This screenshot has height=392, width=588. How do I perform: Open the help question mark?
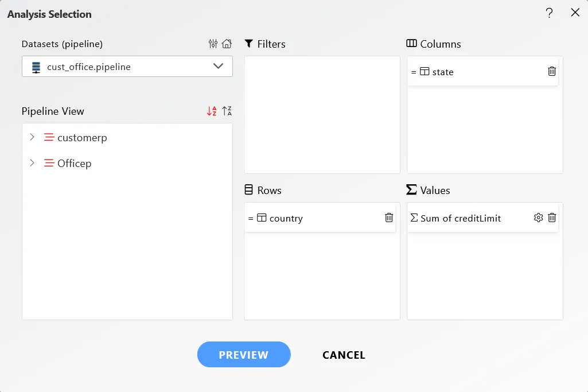point(550,13)
